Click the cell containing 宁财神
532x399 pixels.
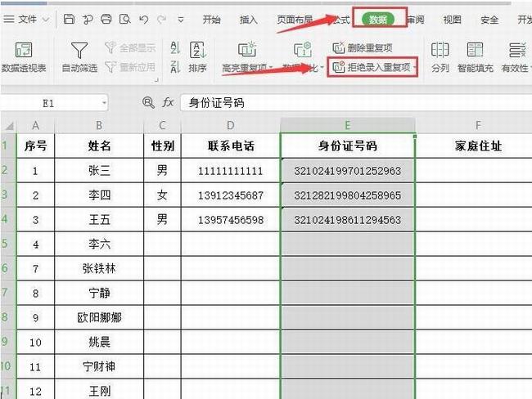pos(99,366)
